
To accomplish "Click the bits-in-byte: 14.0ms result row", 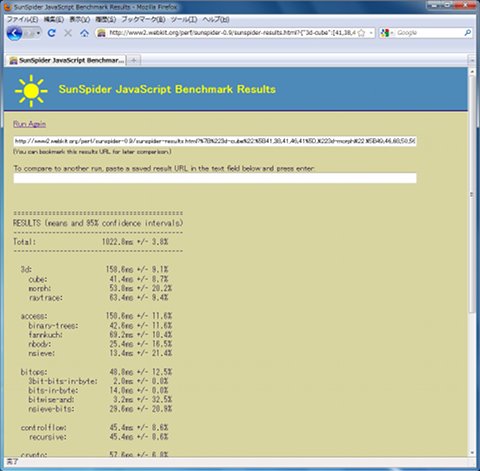I will click(98, 390).
